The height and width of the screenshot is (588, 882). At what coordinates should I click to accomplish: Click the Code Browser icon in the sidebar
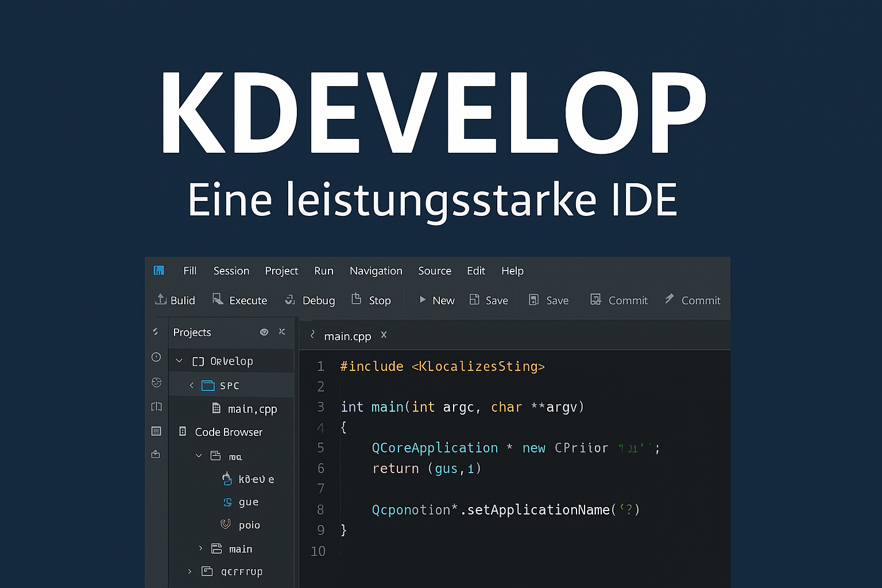[156, 431]
